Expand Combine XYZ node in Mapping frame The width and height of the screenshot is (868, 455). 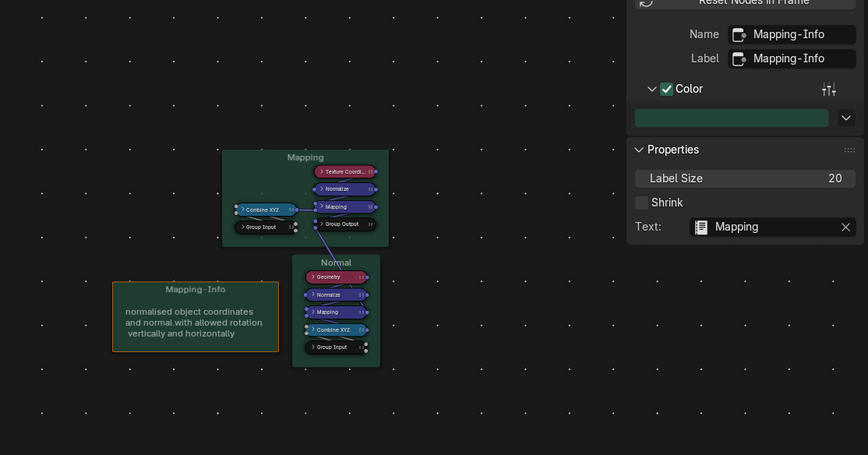[242, 210]
